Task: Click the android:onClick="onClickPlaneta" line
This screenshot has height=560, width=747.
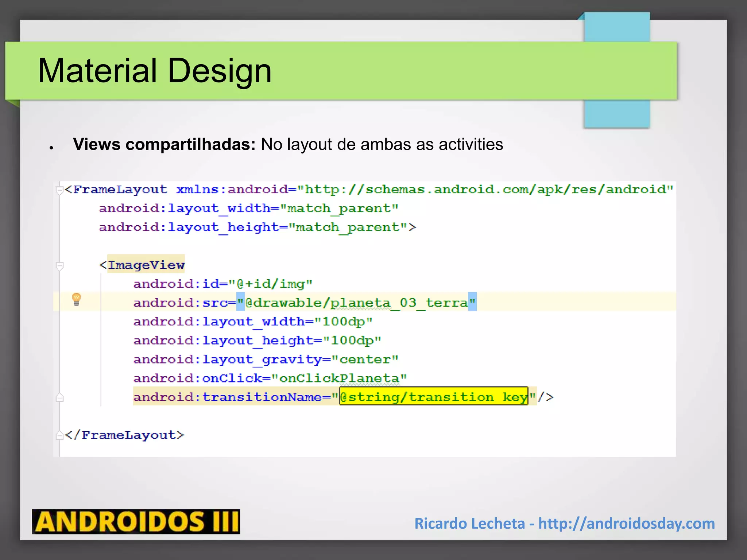Action: [270, 378]
